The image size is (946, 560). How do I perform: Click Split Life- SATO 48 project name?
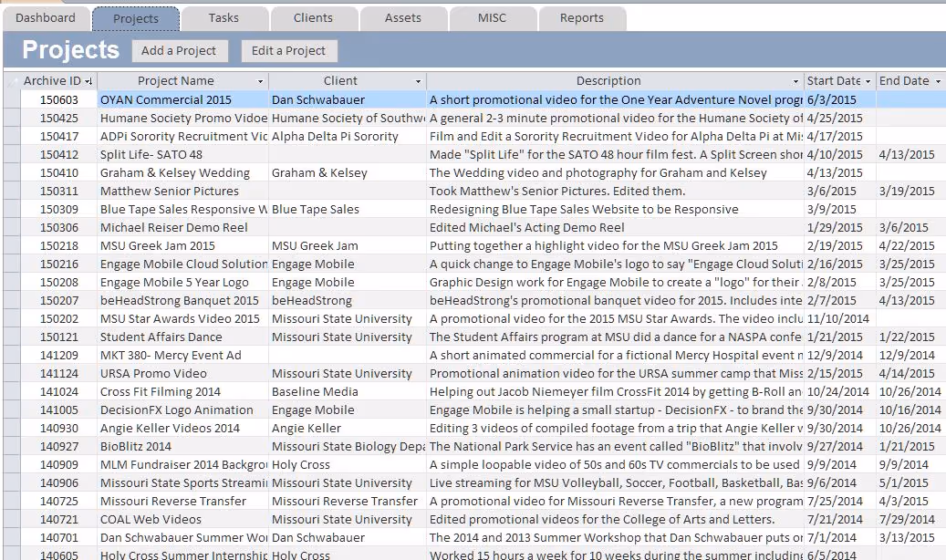pos(182,154)
